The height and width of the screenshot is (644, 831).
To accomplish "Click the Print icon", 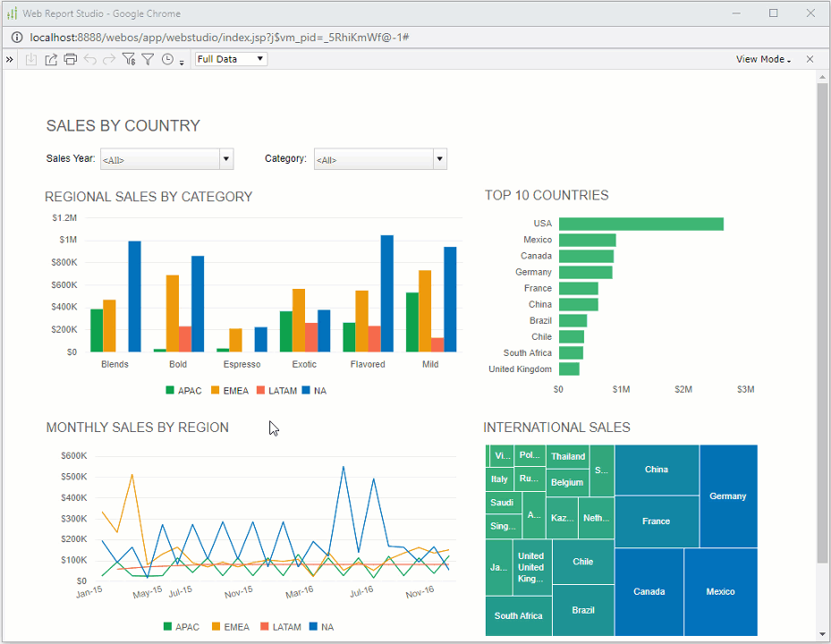I will pyautogui.click(x=70, y=60).
